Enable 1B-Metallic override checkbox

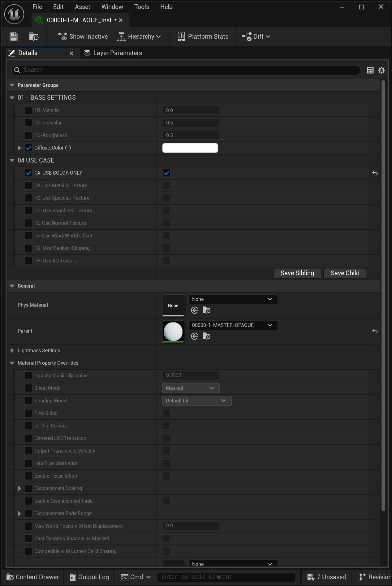28,110
